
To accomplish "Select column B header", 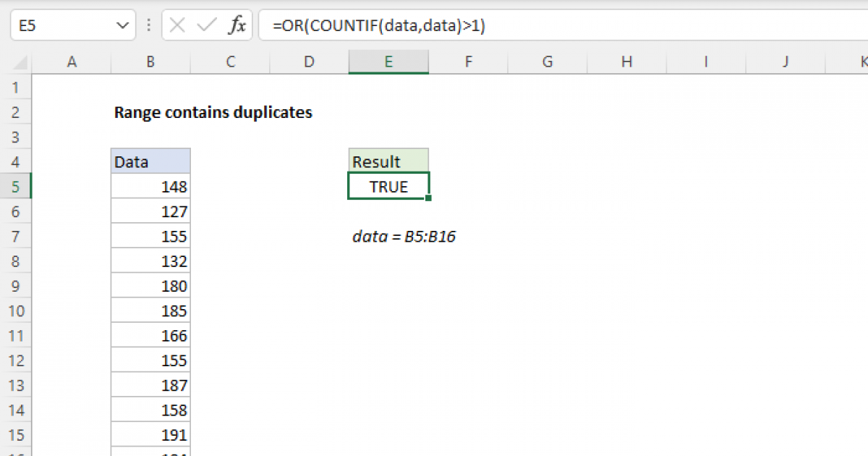I will click(x=150, y=62).
